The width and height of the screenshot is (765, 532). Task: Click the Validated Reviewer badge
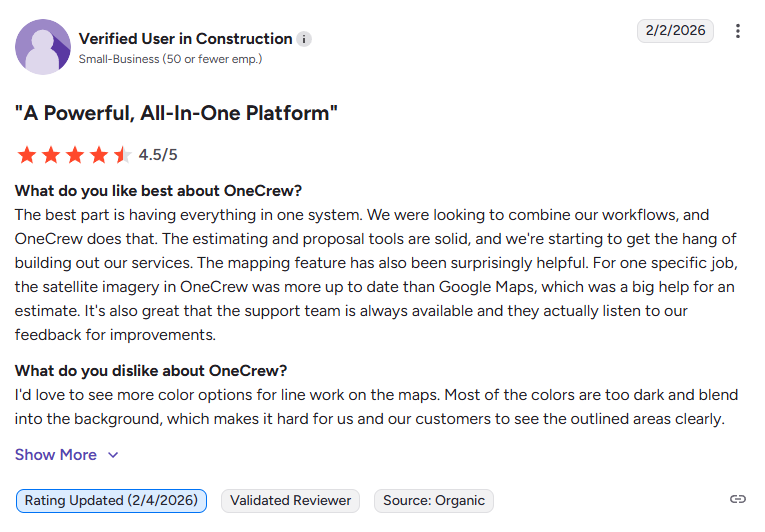tap(290, 501)
